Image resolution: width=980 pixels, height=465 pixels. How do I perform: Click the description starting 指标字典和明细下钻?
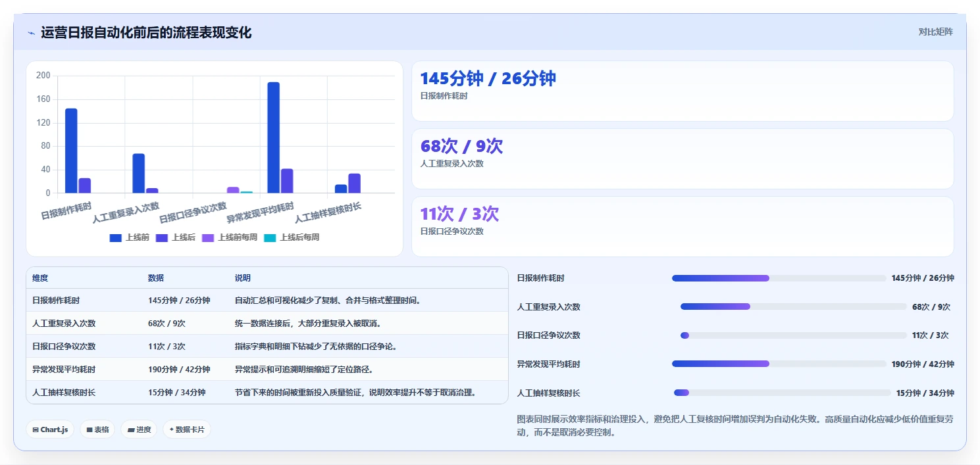tap(316, 347)
